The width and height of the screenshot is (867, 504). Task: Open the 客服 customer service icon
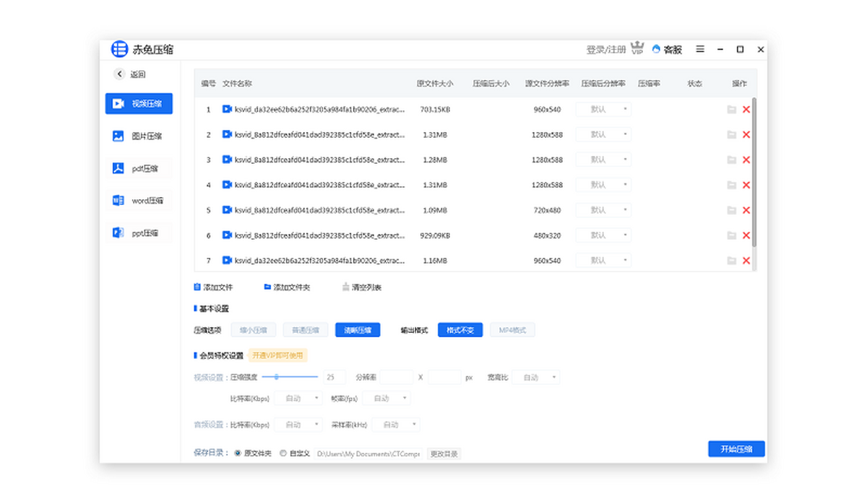click(656, 50)
